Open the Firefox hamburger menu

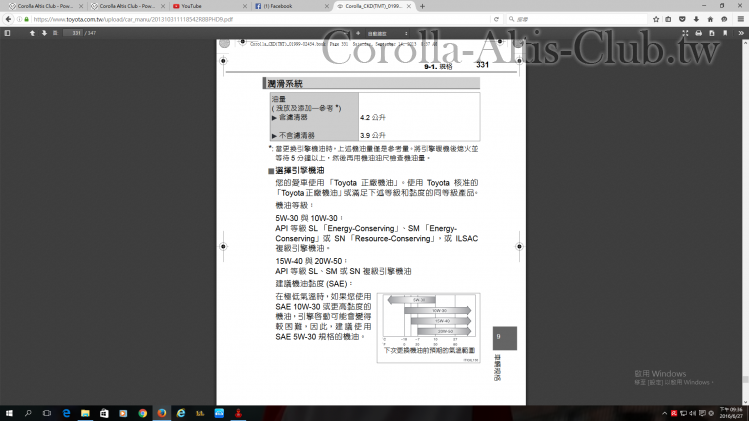pos(740,19)
